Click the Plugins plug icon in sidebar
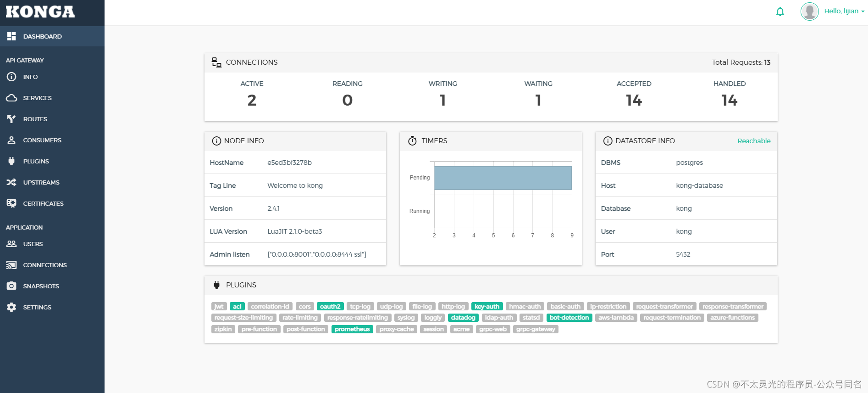Image resolution: width=868 pixels, height=393 pixels. pyautogui.click(x=11, y=161)
